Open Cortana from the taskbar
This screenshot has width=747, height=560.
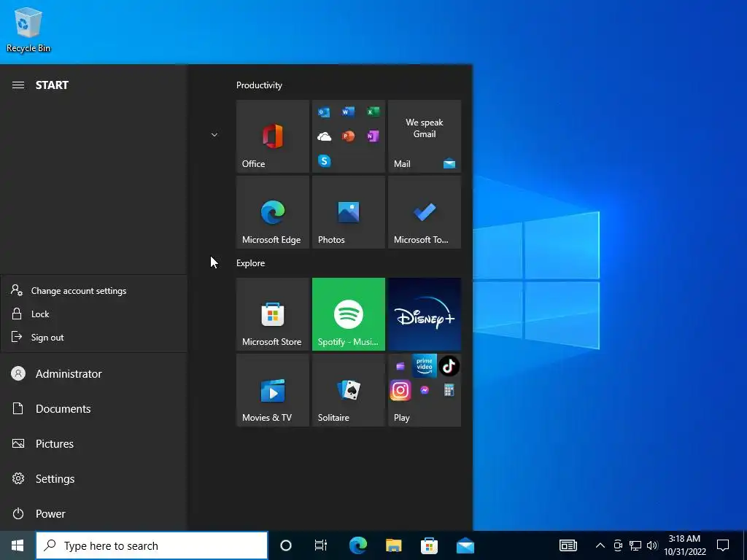[286, 545]
